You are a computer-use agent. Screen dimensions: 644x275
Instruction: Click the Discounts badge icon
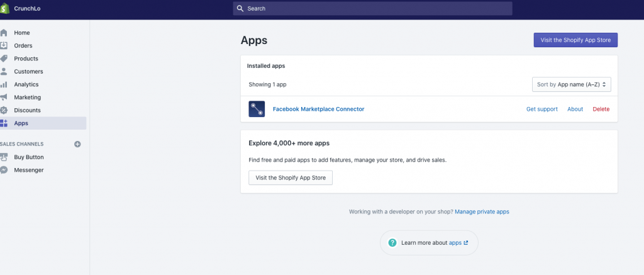coord(4,110)
